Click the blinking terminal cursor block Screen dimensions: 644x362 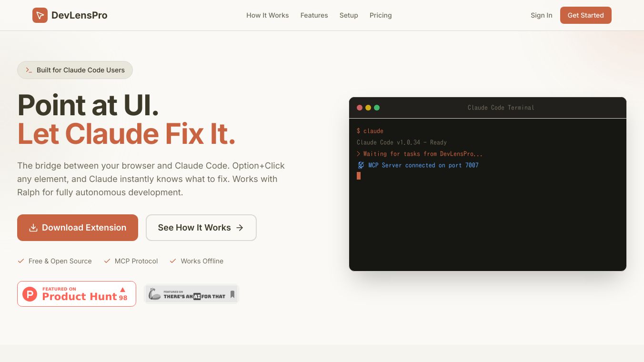tap(359, 176)
